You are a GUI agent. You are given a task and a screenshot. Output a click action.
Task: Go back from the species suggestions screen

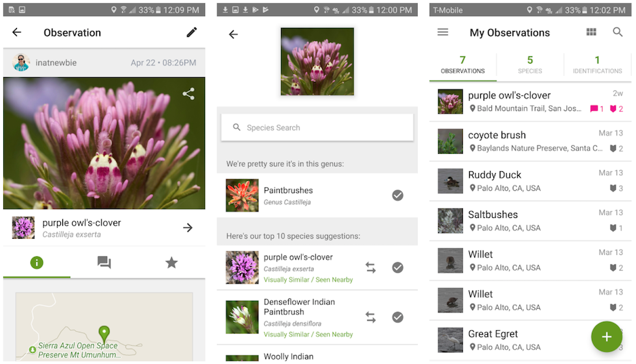click(234, 34)
